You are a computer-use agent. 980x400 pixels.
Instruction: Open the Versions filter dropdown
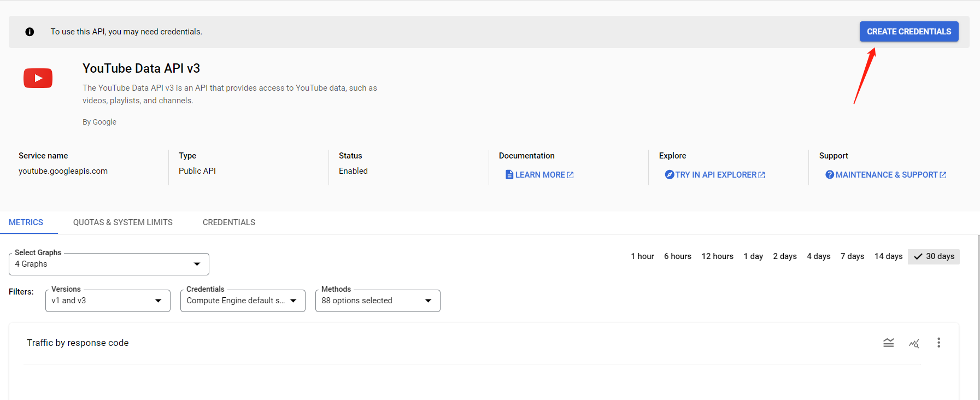108,301
